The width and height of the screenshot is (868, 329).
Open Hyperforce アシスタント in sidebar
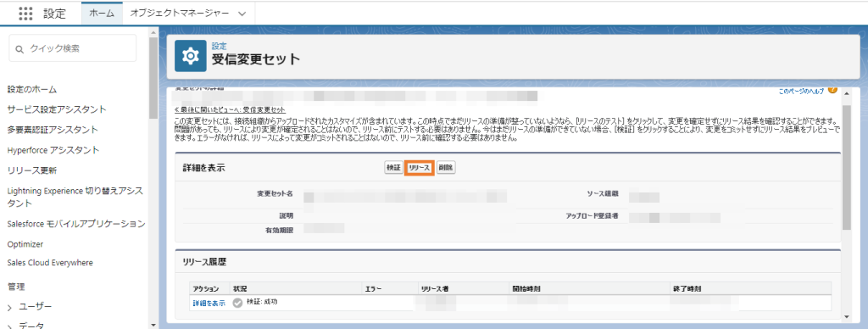[x=53, y=150]
